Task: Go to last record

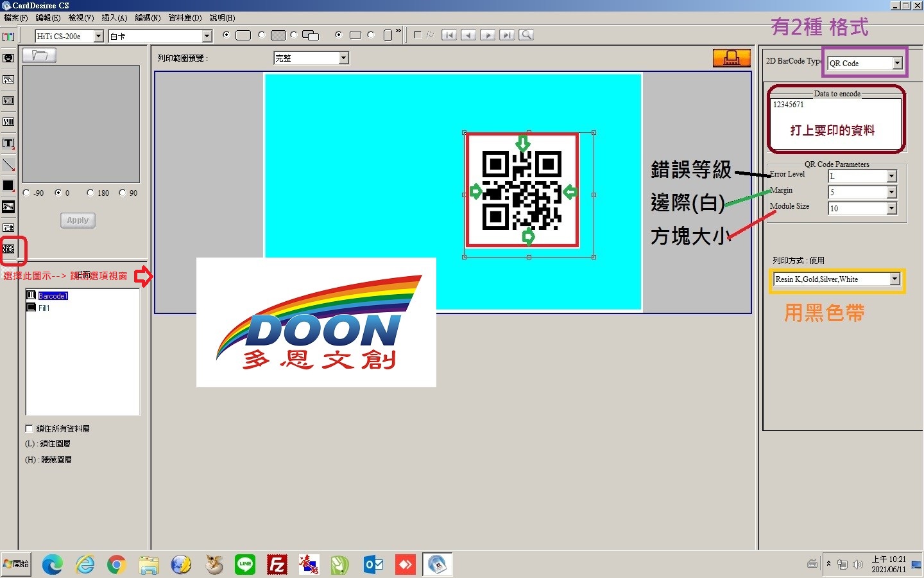Action: pyautogui.click(x=507, y=35)
